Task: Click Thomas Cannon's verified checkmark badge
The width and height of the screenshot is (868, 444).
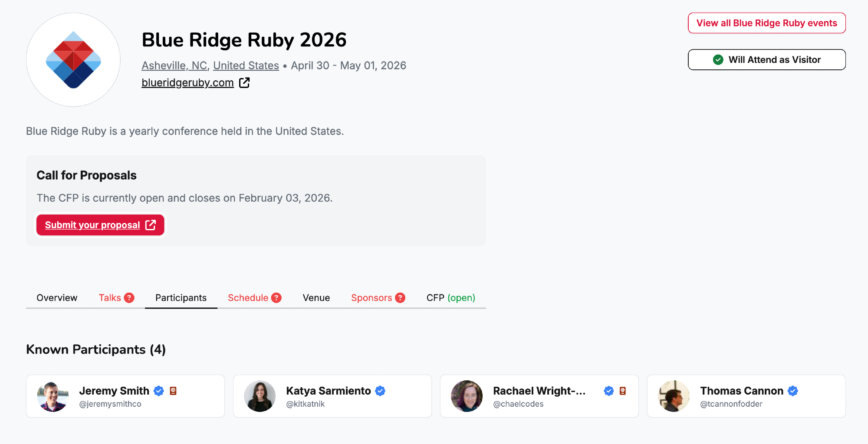Action: 793,391
